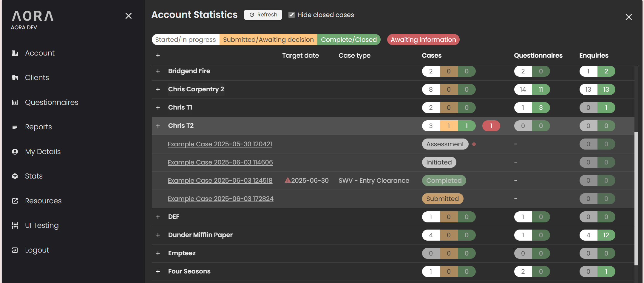Expand the Bridgend Fire row
This screenshot has width=644, height=283.
coord(158,71)
